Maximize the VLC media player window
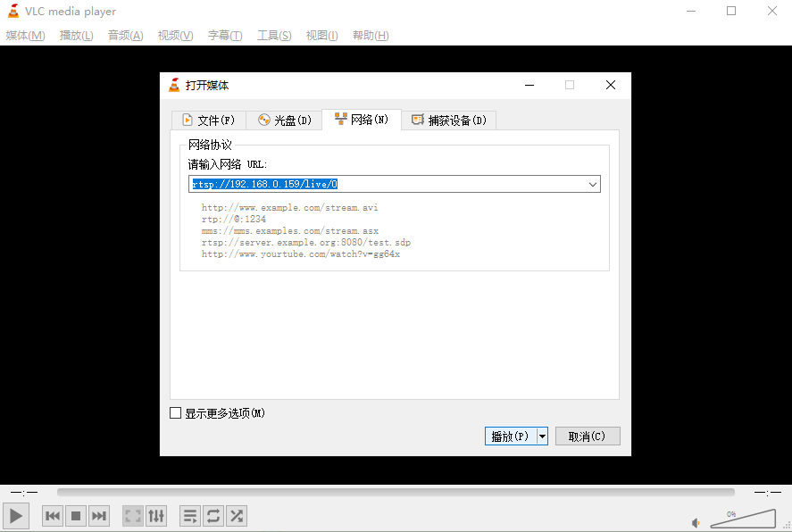This screenshot has width=792, height=532. [x=731, y=11]
